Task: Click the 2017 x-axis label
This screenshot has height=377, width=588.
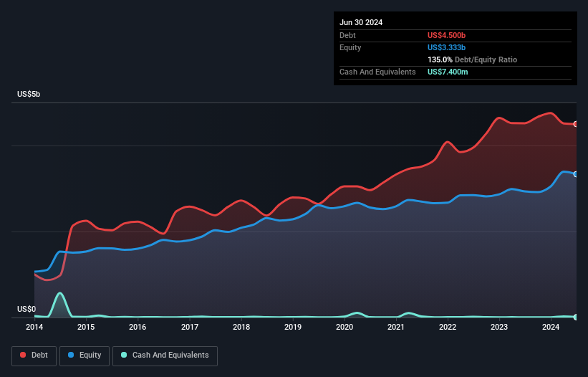Action: [x=190, y=327]
